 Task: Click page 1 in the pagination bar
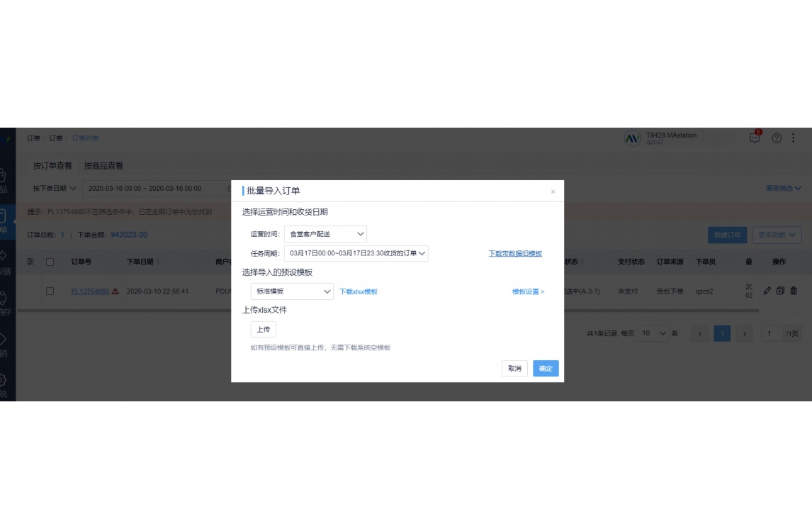click(721, 333)
